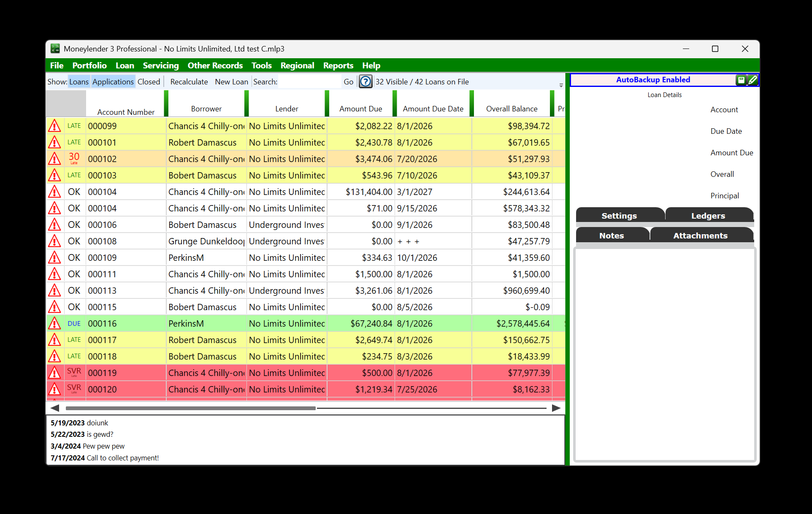Click warning triangle on loan 000109
The height and width of the screenshot is (514, 812).
pyautogui.click(x=54, y=257)
